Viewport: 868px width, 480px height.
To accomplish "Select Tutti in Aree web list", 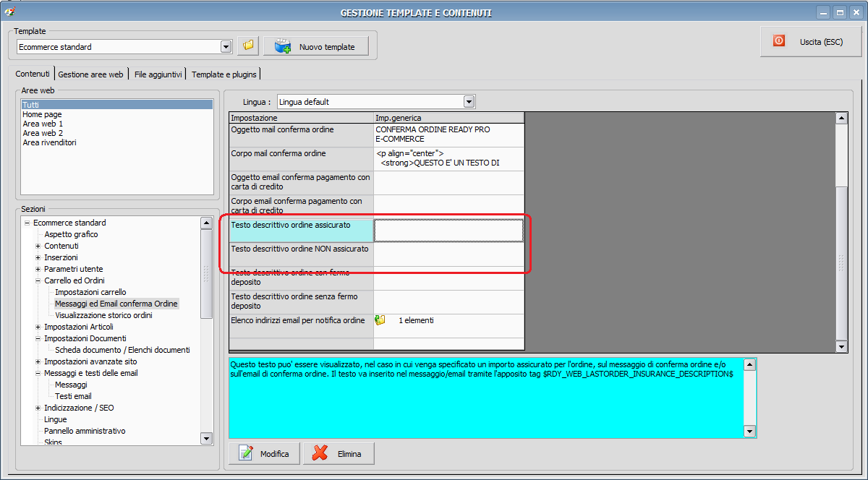I will (117, 105).
